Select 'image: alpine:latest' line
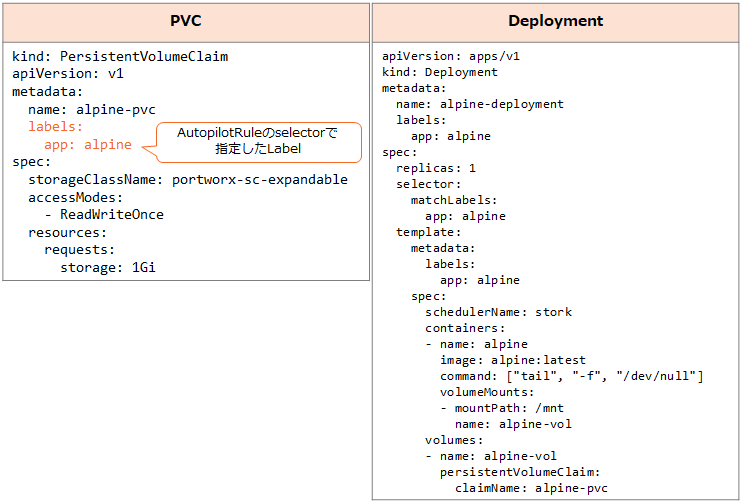Viewport: 742px width, 503px height. tap(513, 360)
